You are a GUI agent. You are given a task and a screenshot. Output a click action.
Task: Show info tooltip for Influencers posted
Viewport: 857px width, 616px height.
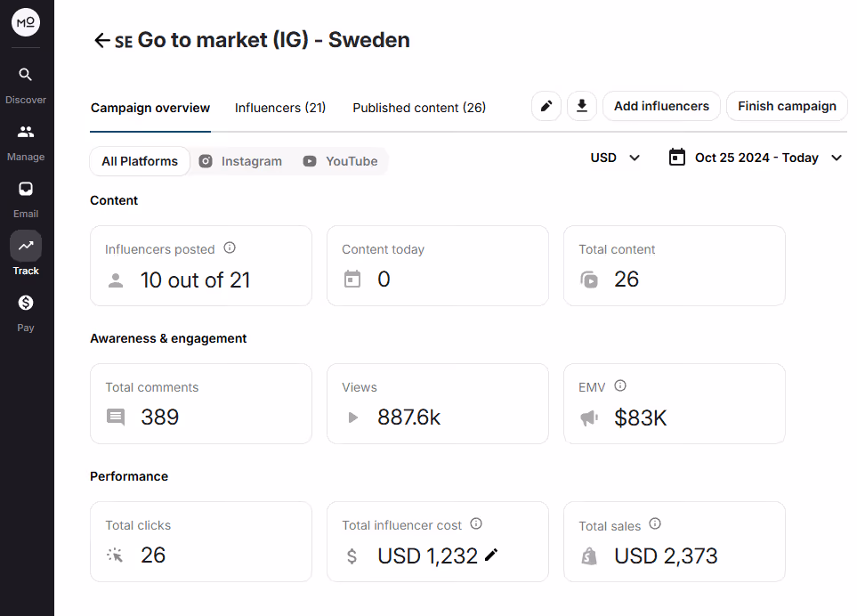tap(230, 248)
